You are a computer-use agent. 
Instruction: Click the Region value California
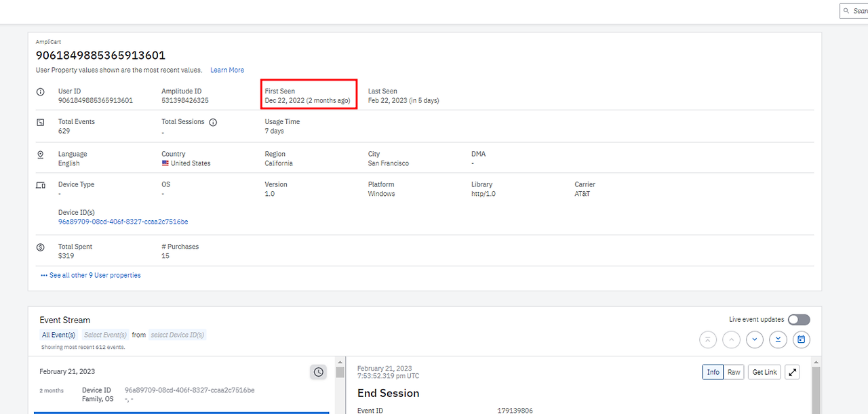pos(279,163)
